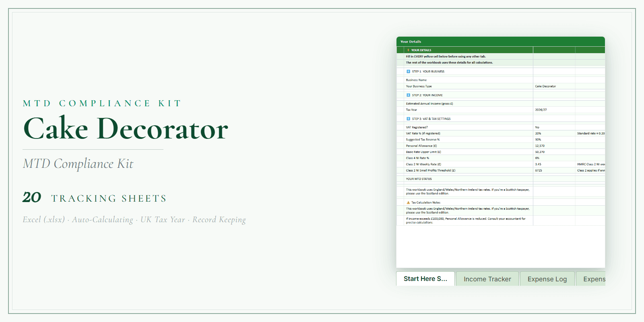The width and height of the screenshot is (644, 322).
Task: Click the warning icon beside Tax Calculation Notes
Action: click(408, 203)
